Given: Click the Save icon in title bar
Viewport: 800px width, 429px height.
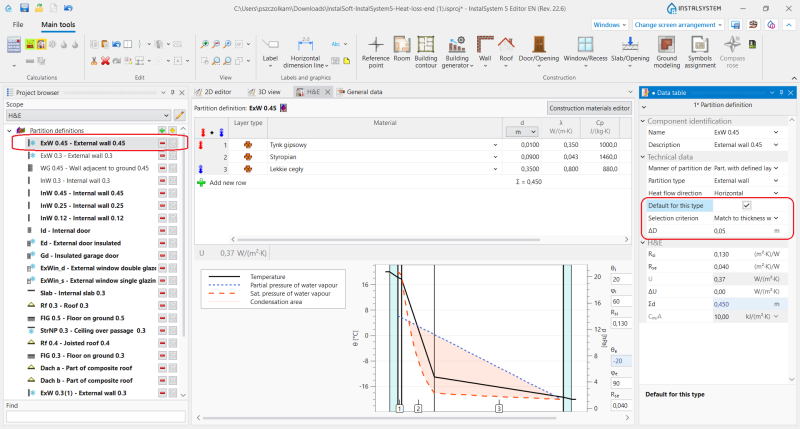Looking at the screenshot, I should pyautogui.click(x=24, y=8).
